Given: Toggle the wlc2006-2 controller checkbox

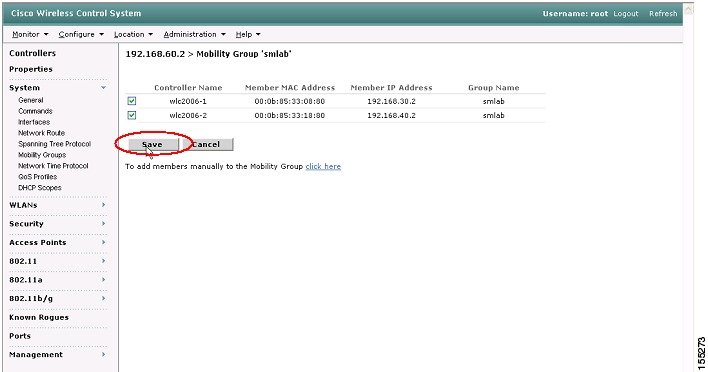Looking at the screenshot, I should 131,116.
